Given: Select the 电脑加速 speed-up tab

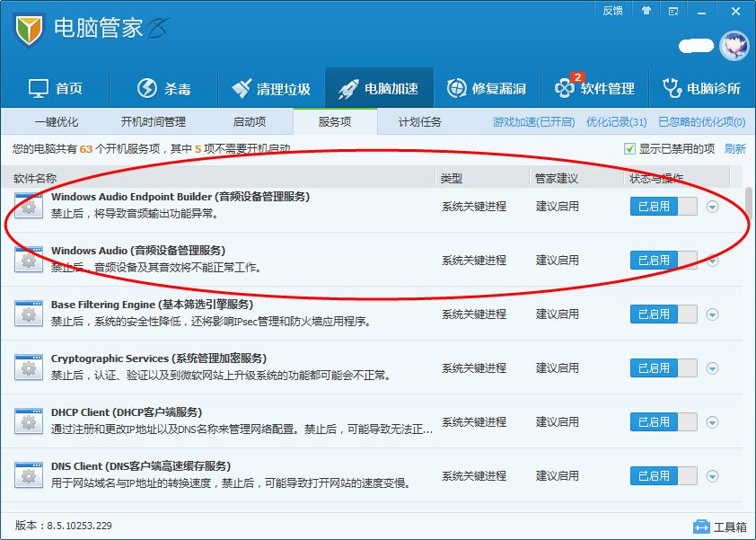Looking at the screenshot, I should click(x=380, y=88).
